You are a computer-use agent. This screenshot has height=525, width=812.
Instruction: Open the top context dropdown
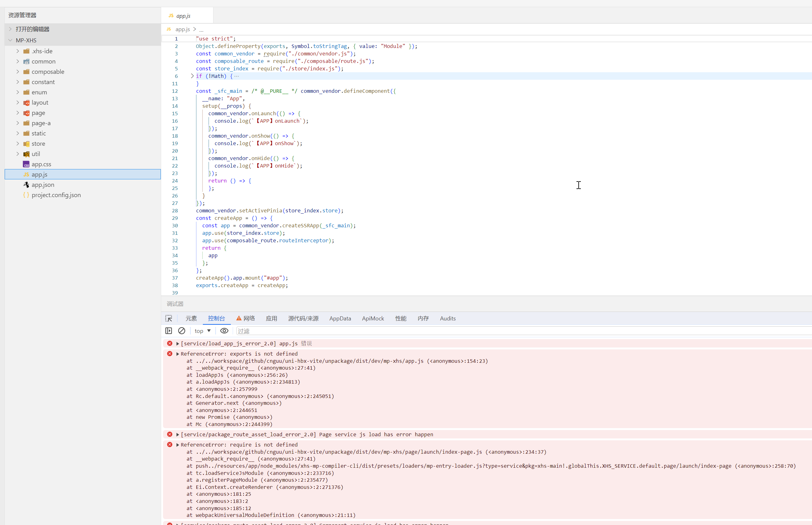pyautogui.click(x=203, y=331)
